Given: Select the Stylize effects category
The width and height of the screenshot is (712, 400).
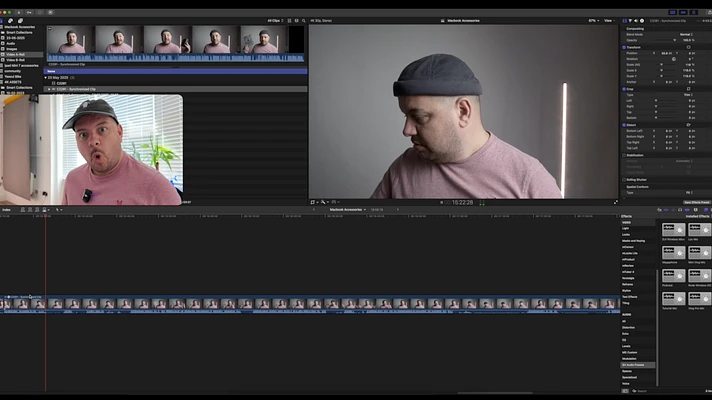Looking at the screenshot, I should [x=627, y=291].
